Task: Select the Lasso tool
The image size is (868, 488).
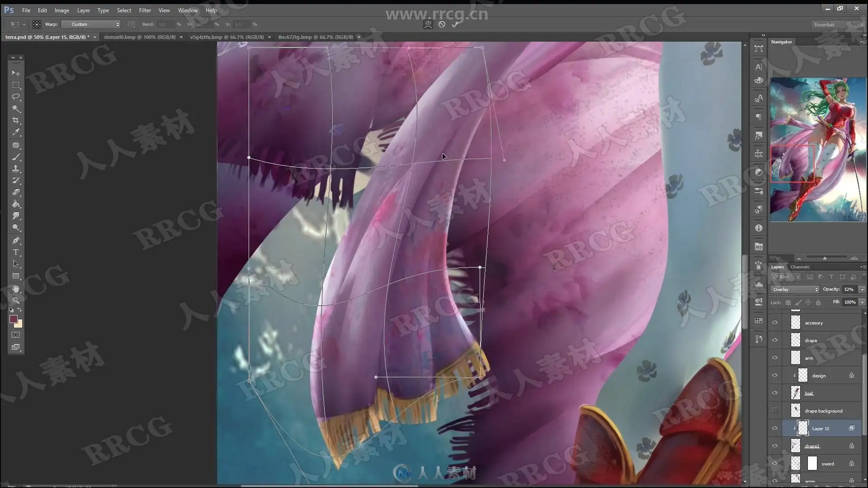Action: tap(16, 97)
